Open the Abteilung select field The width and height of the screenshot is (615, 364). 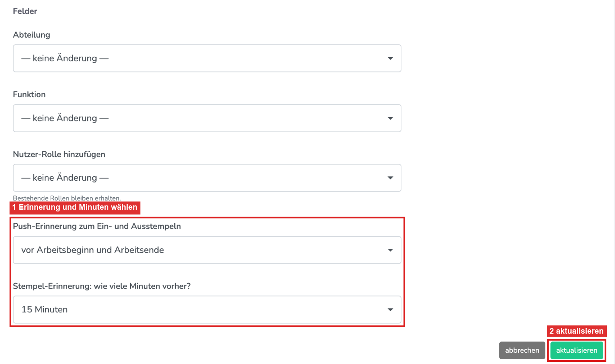click(207, 58)
